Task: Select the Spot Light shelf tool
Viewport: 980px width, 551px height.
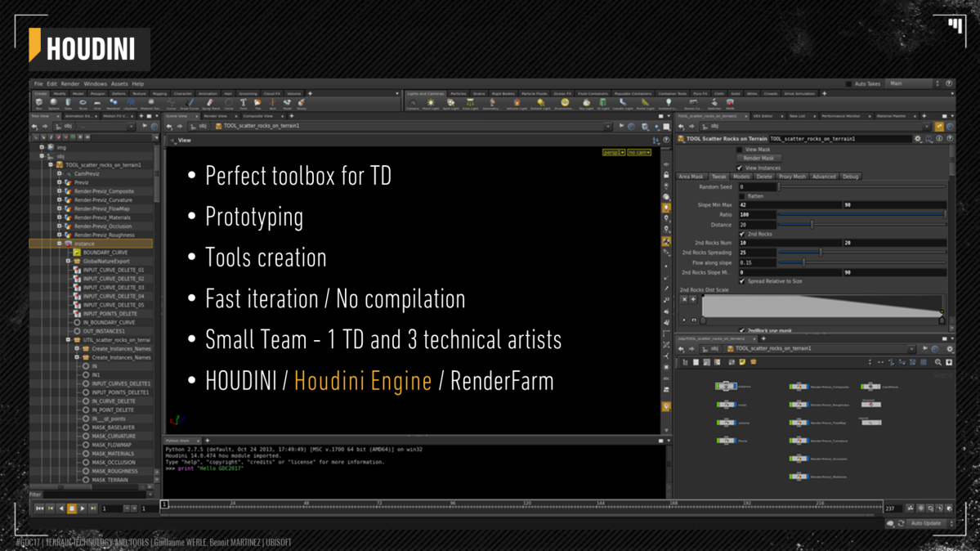Action: (x=450, y=104)
